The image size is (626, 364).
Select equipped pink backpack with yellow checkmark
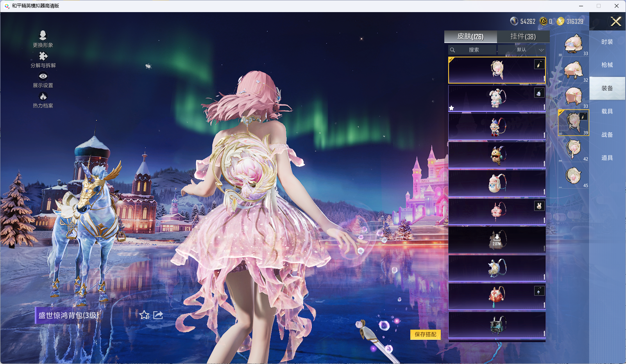[x=497, y=70]
